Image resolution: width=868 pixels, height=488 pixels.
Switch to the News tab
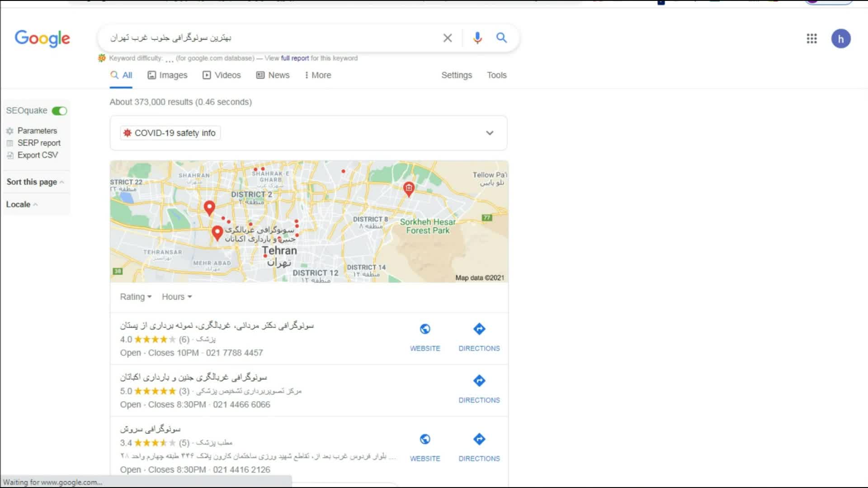[273, 75]
